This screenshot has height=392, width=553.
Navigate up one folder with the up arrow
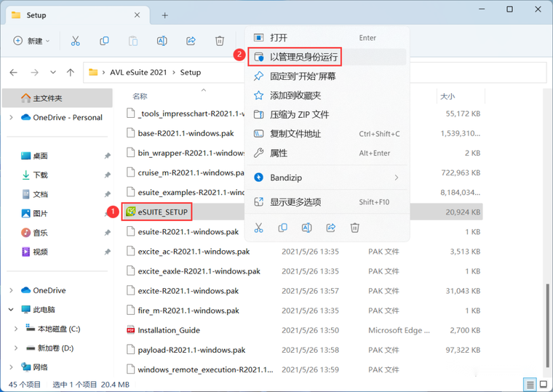tap(71, 73)
